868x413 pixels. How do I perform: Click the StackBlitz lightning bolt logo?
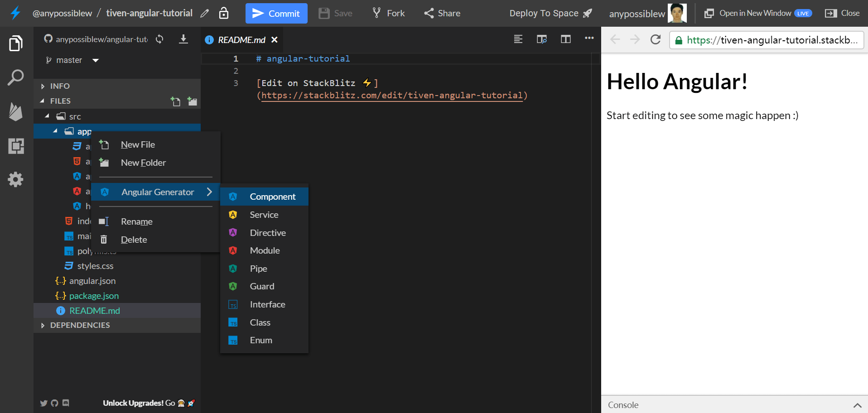point(15,13)
